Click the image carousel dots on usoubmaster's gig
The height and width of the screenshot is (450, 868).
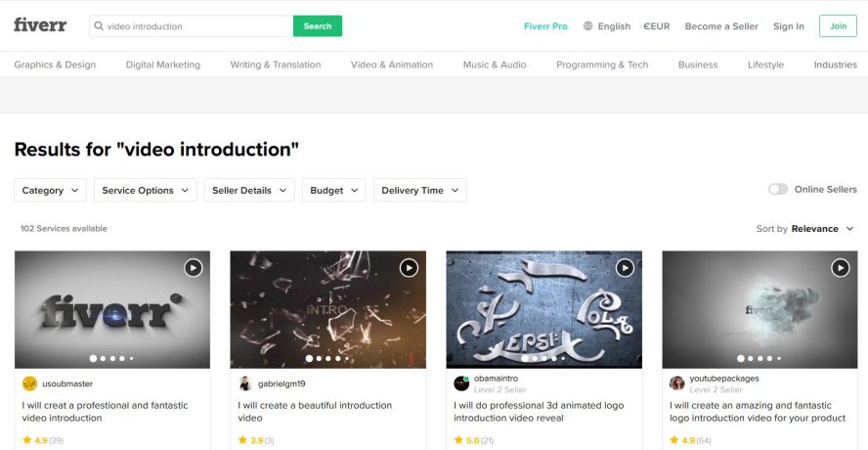pos(111,359)
